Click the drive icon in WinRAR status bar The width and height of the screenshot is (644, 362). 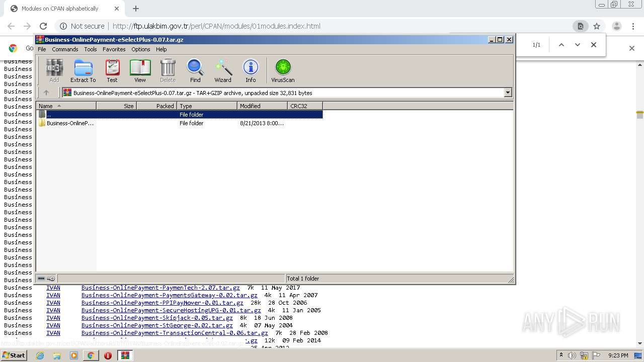click(41, 279)
